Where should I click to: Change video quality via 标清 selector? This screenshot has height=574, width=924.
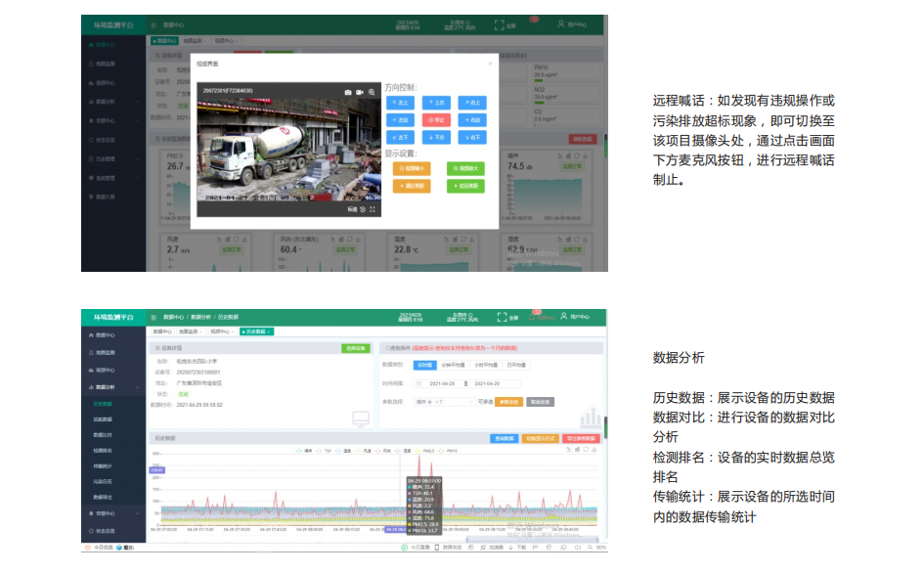[x=352, y=209]
